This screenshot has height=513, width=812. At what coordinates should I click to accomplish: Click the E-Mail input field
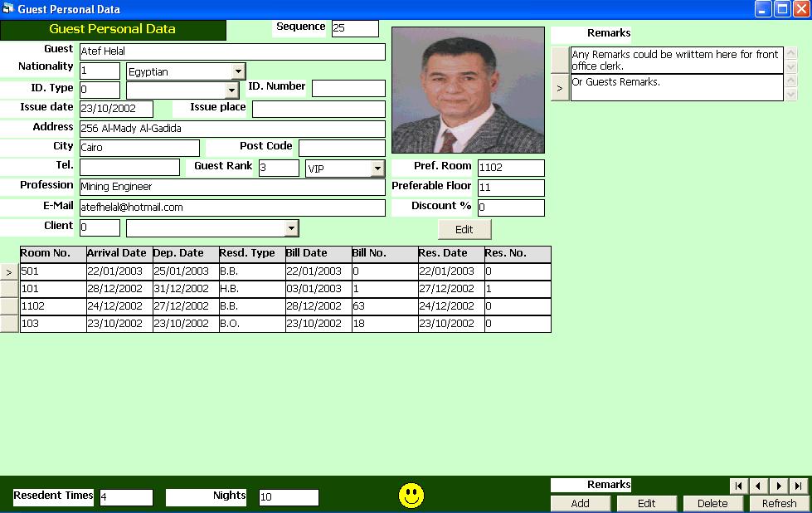click(x=232, y=208)
